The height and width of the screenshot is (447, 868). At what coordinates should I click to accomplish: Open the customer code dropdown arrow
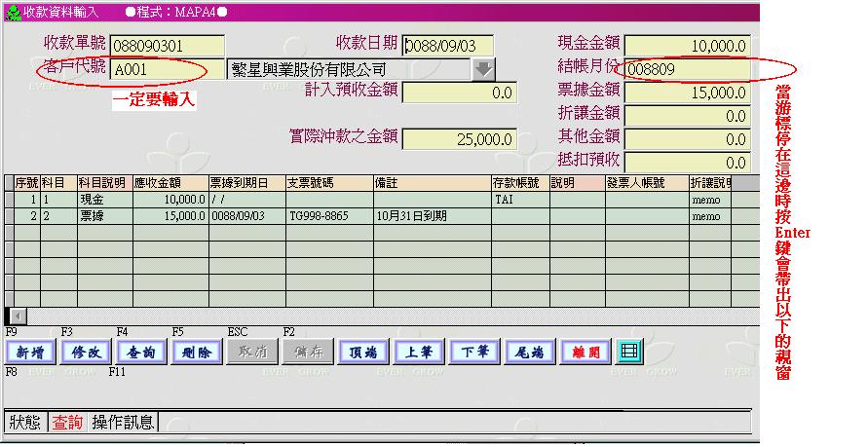(x=483, y=69)
